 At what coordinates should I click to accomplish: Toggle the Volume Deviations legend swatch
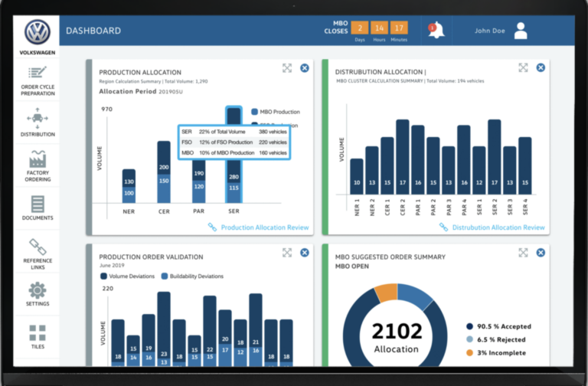click(103, 276)
